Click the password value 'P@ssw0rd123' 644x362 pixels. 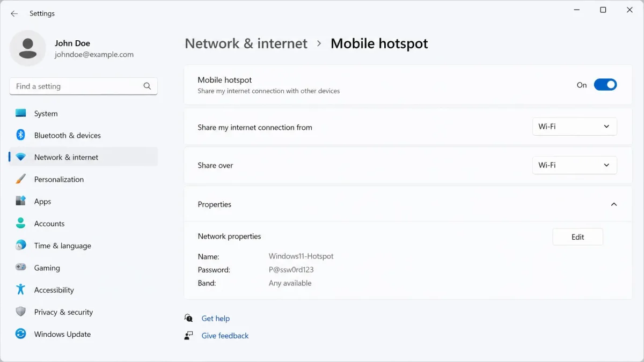click(291, 270)
